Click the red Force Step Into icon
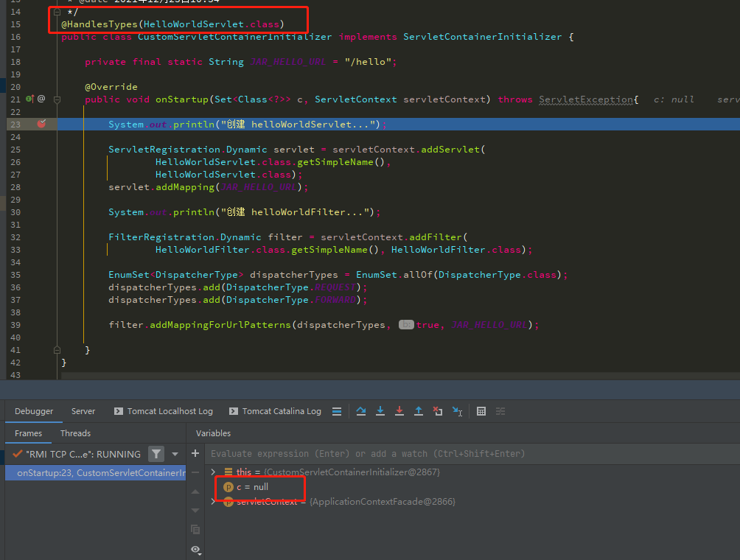740x560 pixels. click(399, 411)
